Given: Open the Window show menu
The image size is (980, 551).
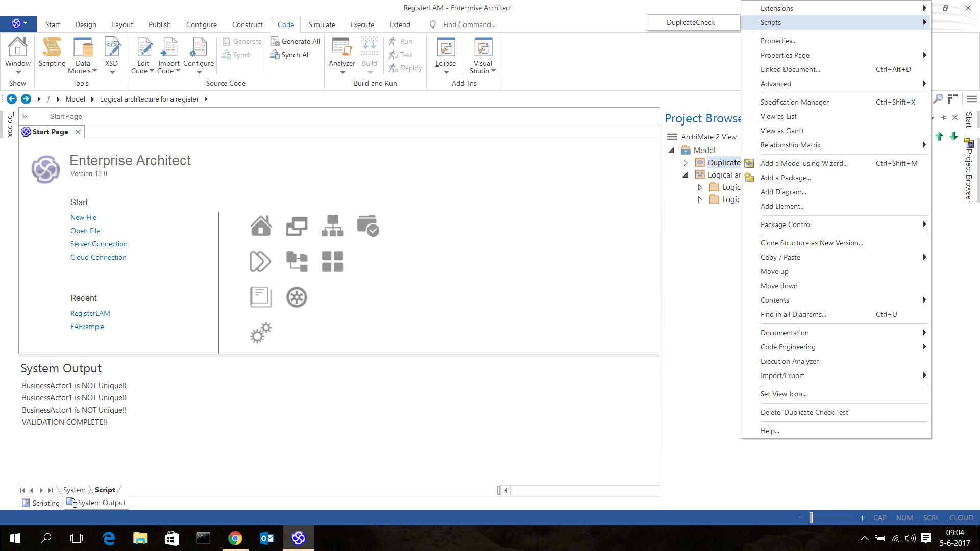Looking at the screenshot, I should [x=18, y=55].
